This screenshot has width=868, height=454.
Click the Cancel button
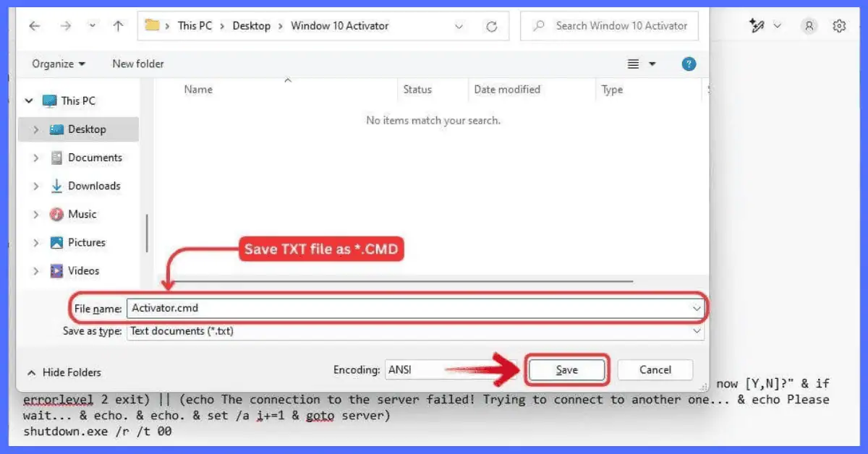tap(655, 369)
